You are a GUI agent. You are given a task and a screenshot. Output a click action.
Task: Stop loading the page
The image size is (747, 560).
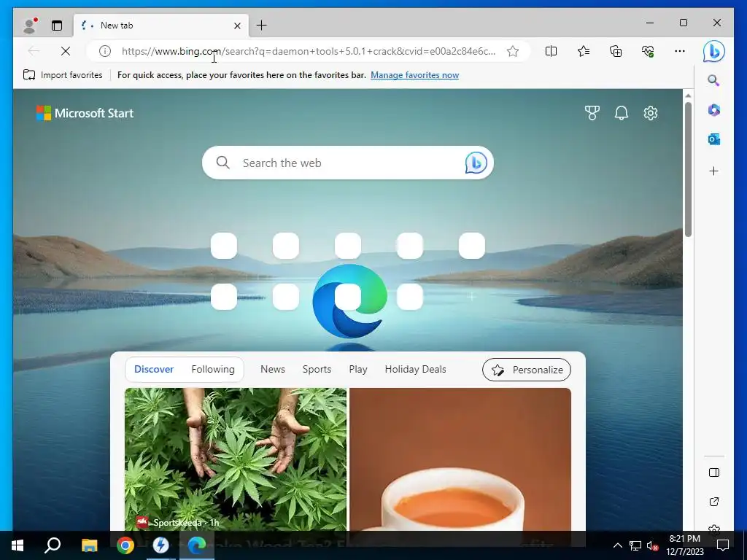66,51
